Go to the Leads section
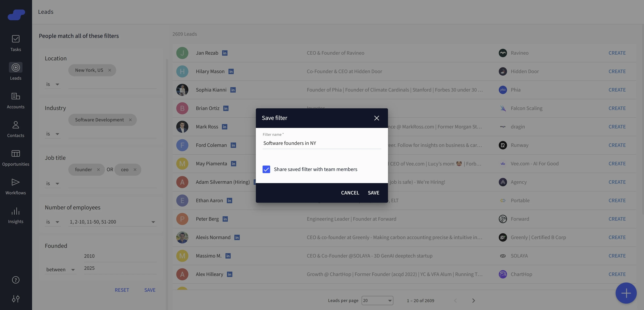Viewport: 644px width, 310px height. [x=16, y=72]
